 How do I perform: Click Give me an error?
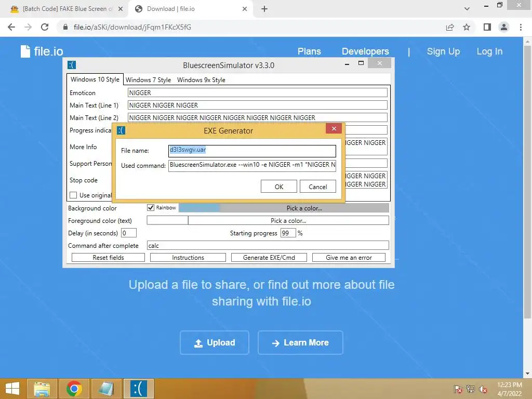pos(349,258)
